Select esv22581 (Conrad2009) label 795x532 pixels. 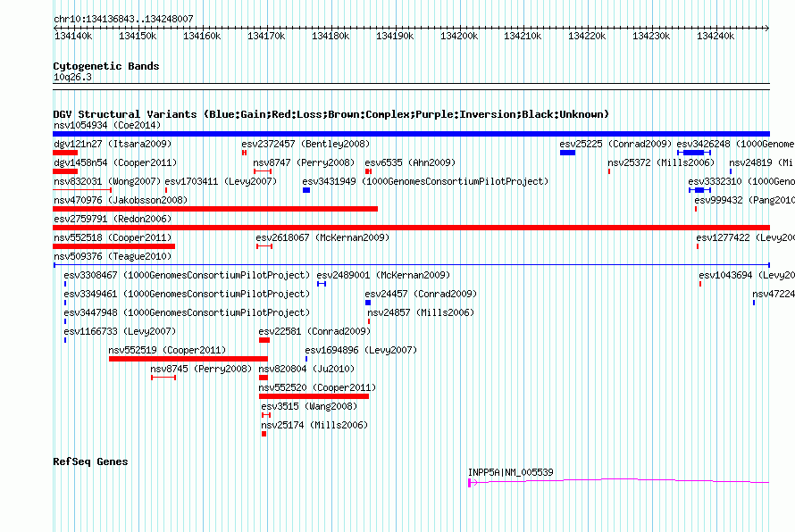314,331
